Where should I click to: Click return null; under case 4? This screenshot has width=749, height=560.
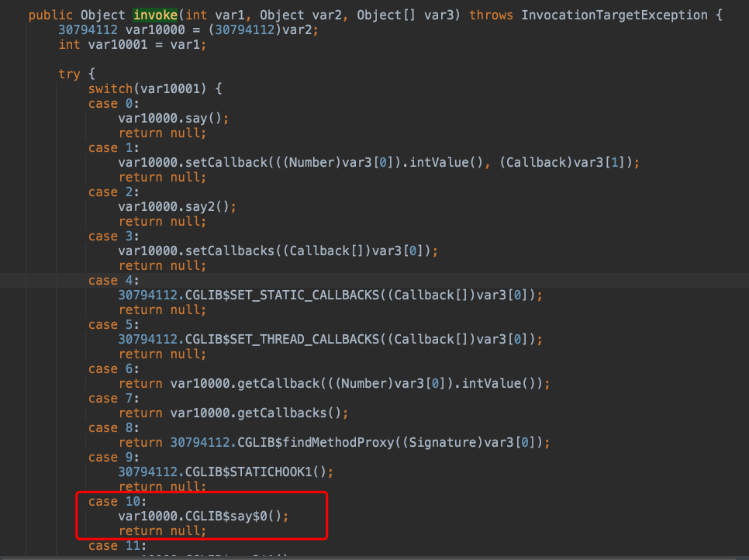coord(162,310)
